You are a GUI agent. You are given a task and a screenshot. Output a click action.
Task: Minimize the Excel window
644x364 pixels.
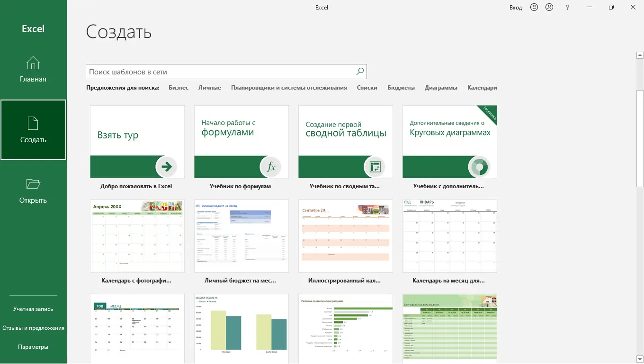pos(589,7)
